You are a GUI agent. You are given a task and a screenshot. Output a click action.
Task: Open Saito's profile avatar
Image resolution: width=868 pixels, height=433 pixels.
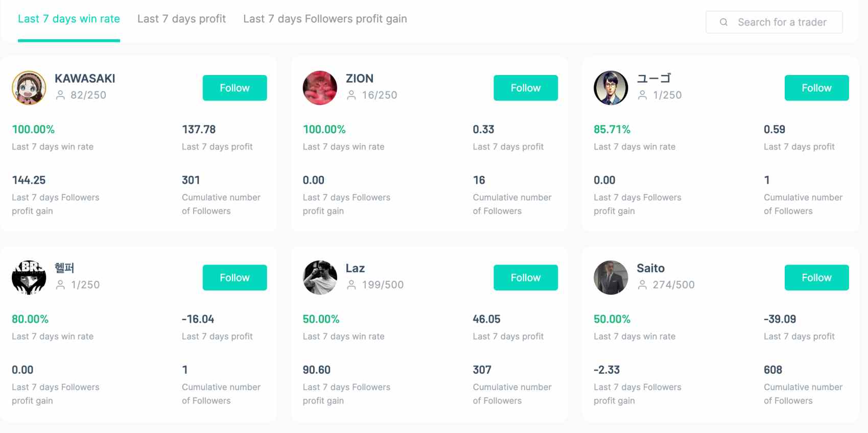(611, 278)
